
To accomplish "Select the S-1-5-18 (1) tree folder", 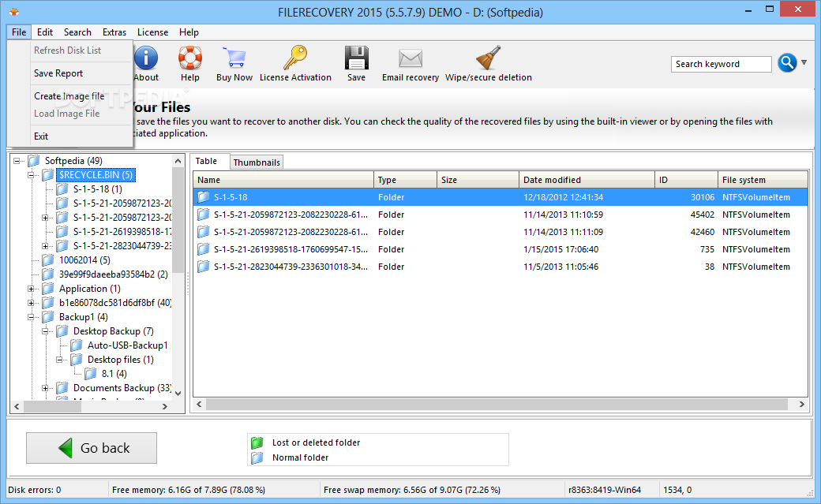I will [x=97, y=189].
